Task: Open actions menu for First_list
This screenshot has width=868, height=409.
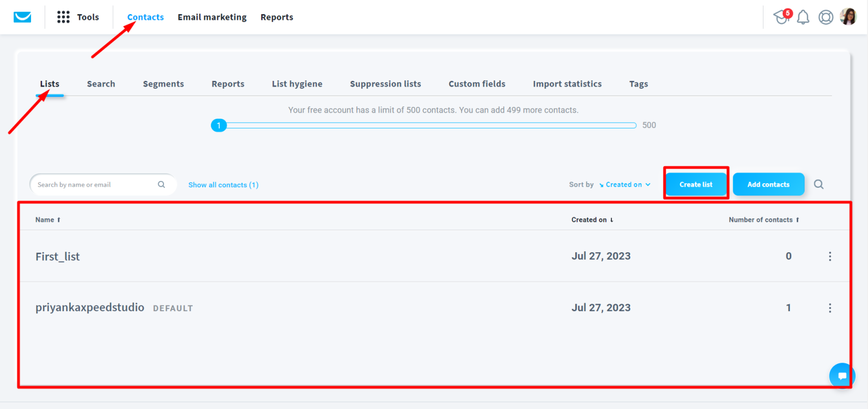Action: (x=830, y=256)
